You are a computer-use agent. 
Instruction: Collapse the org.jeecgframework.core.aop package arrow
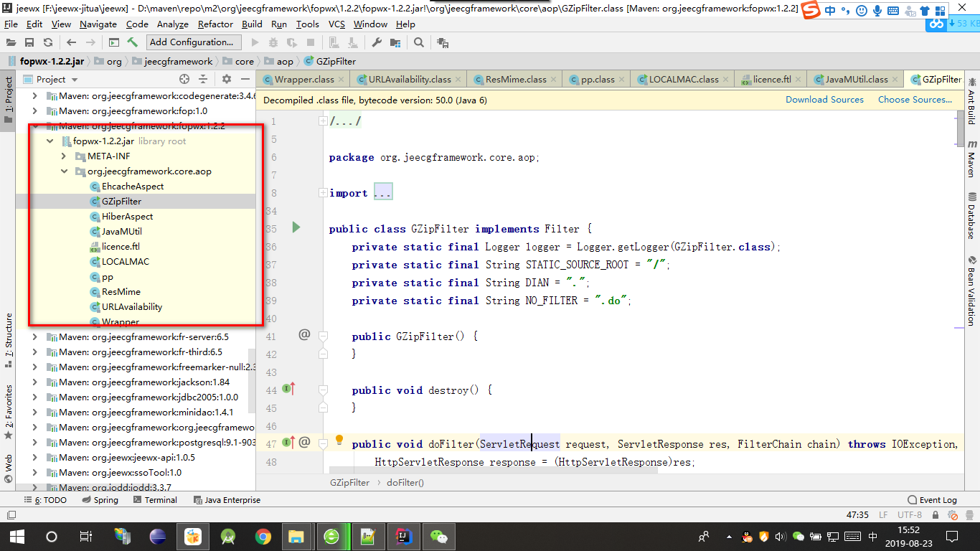(x=64, y=171)
